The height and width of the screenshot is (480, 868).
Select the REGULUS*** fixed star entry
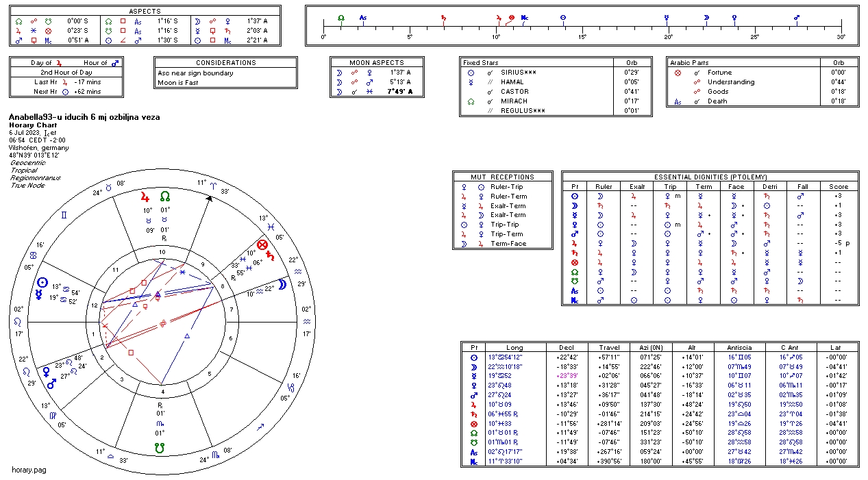pyautogui.click(x=523, y=110)
